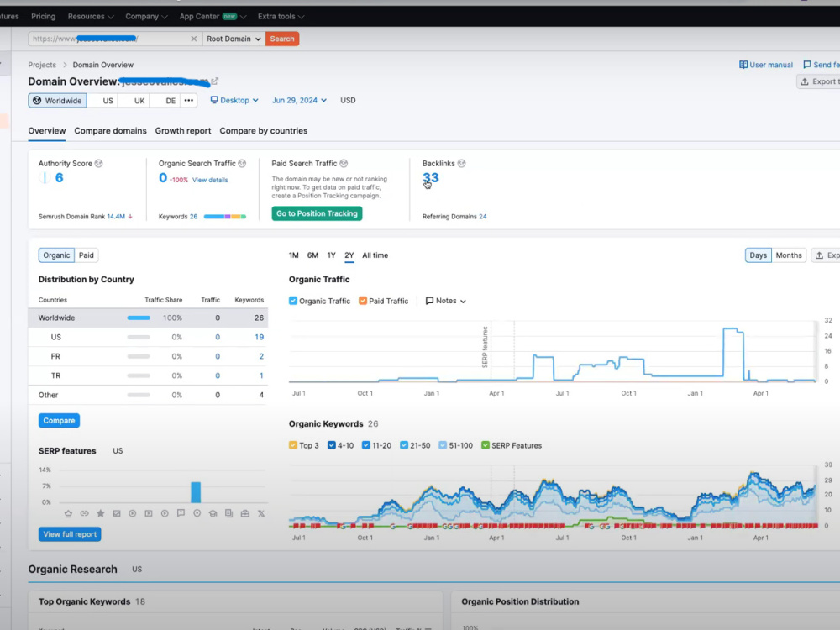Click the local pin SERP feature icon
The width and height of the screenshot is (840, 630).
pos(197,513)
